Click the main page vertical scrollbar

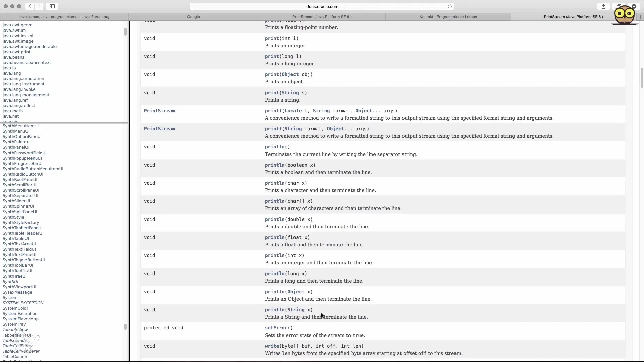point(642,78)
